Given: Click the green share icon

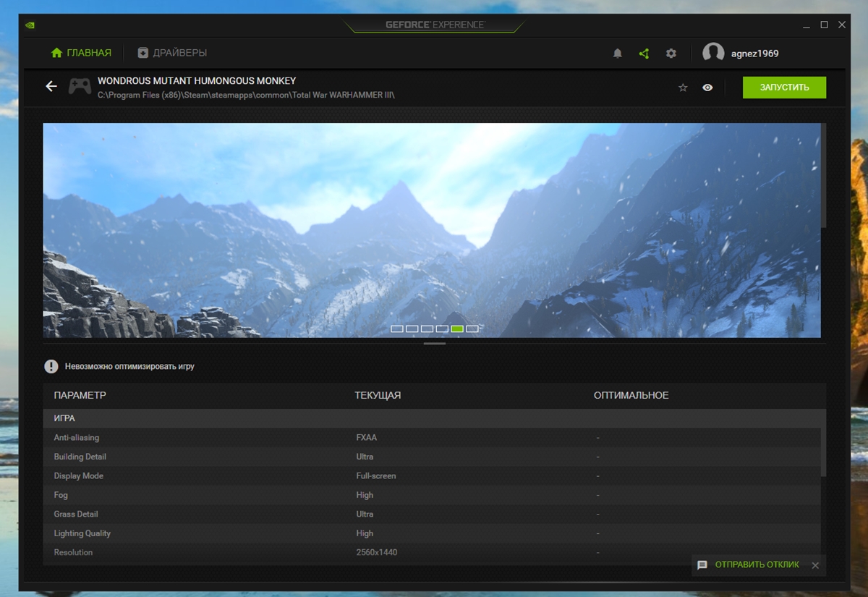Looking at the screenshot, I should pyautogui.click(x=644, y=54).
